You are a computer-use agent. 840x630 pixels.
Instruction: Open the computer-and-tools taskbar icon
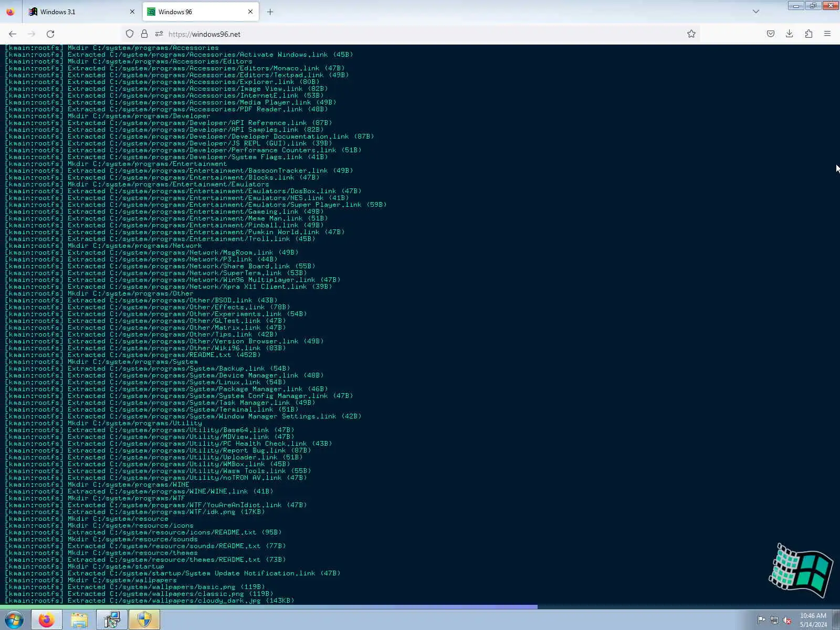point(112,620)
